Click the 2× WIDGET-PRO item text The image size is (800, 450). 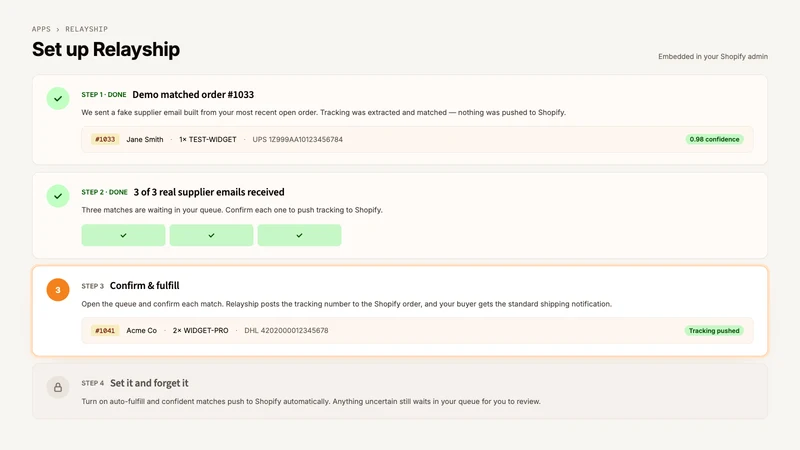(x=201, y=331)
